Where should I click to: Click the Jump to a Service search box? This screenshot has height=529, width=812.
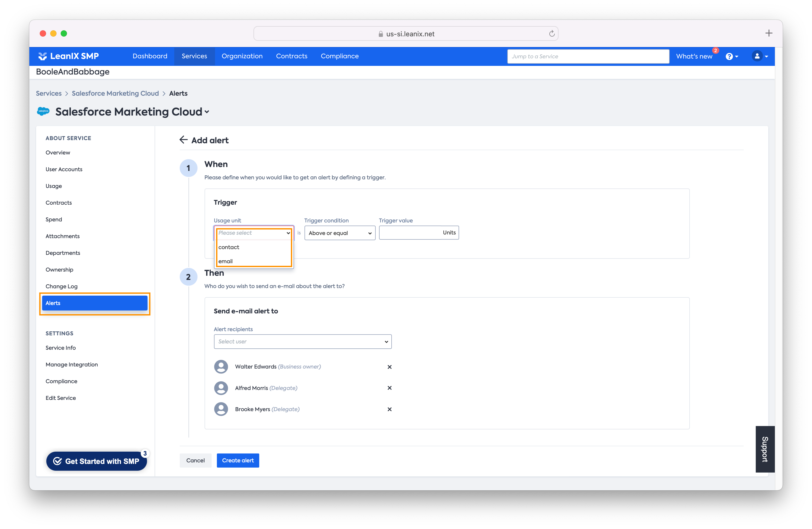(588, 56)
